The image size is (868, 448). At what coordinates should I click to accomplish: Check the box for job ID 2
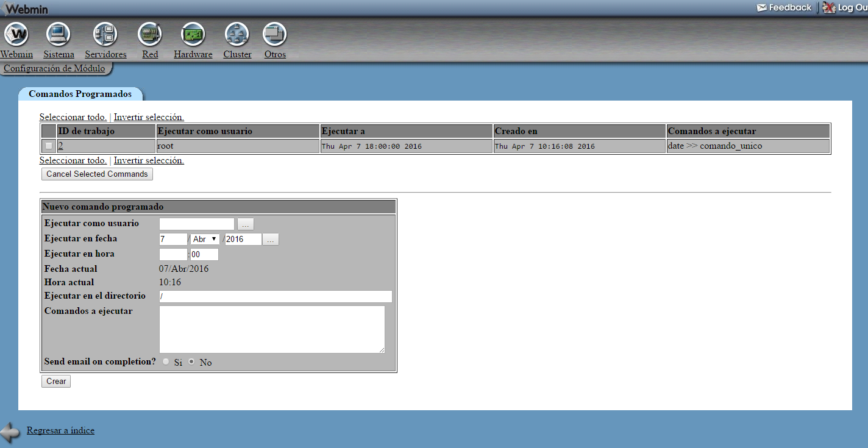[x=49, y=146]
